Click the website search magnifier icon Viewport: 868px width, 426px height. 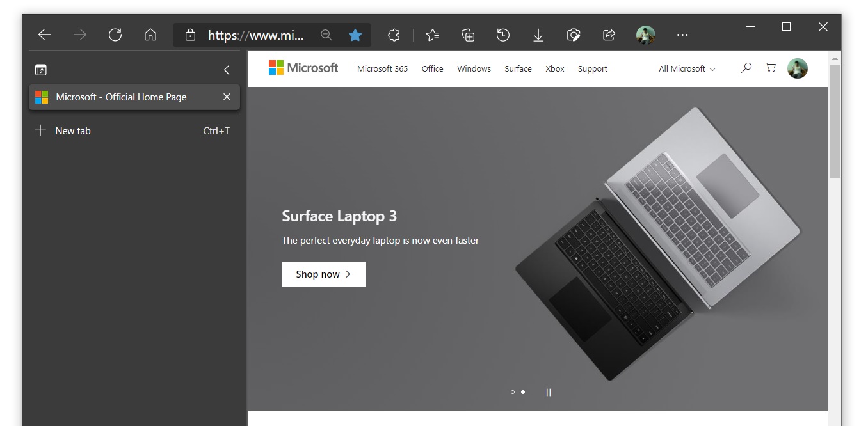tap(746, 67)
